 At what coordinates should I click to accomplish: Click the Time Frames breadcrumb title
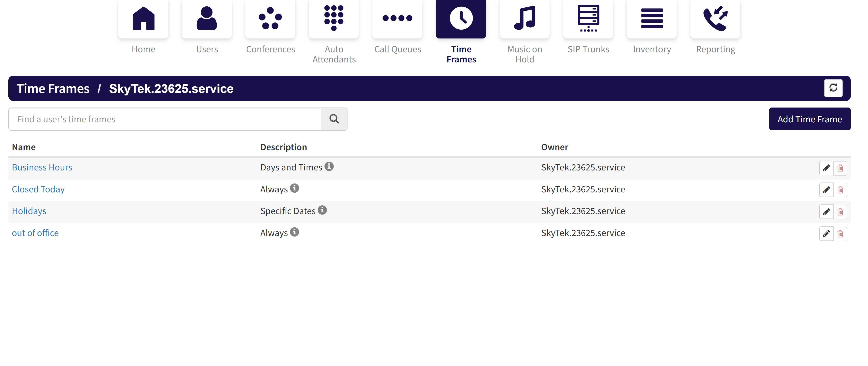pos(53,88)
